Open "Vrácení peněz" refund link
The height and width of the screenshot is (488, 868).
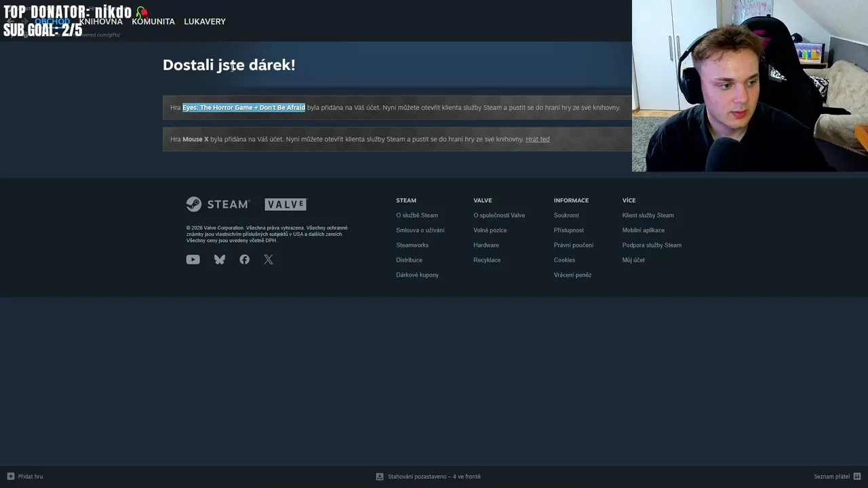[573, 275]
